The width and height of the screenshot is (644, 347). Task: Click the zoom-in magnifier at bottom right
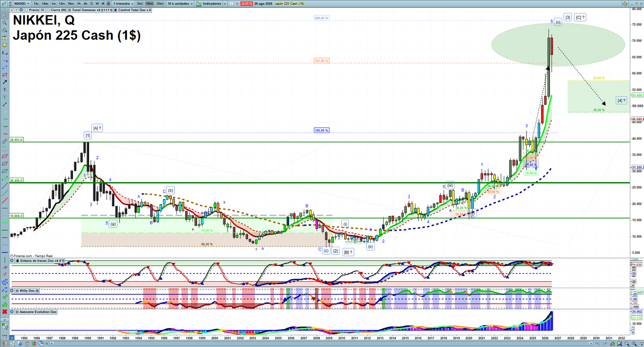click(x=634, y=344)
